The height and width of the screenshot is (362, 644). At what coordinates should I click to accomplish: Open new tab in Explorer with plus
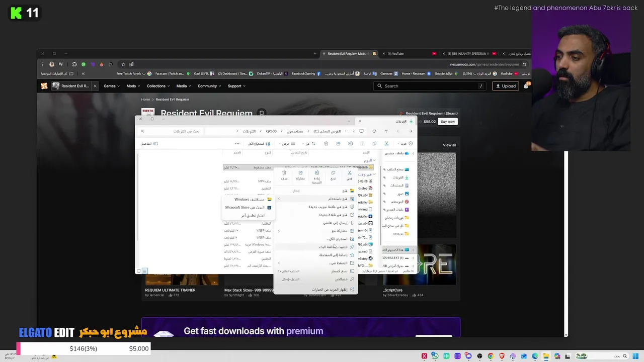(x=349, y=121)
